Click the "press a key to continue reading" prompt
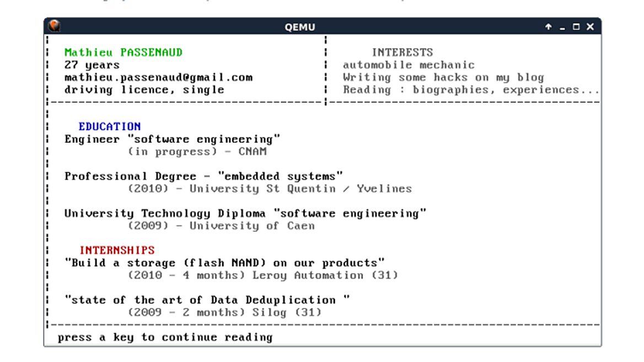 [x=165, y=337]
